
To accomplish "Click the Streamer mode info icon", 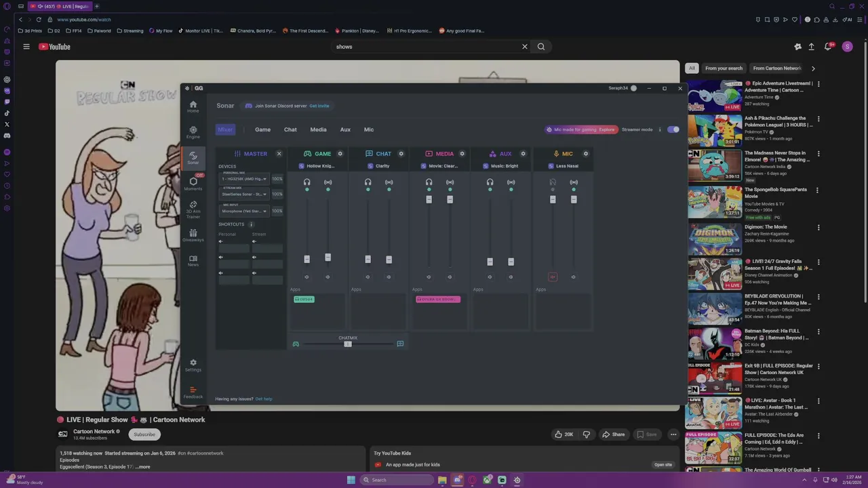I will [660, 129].
